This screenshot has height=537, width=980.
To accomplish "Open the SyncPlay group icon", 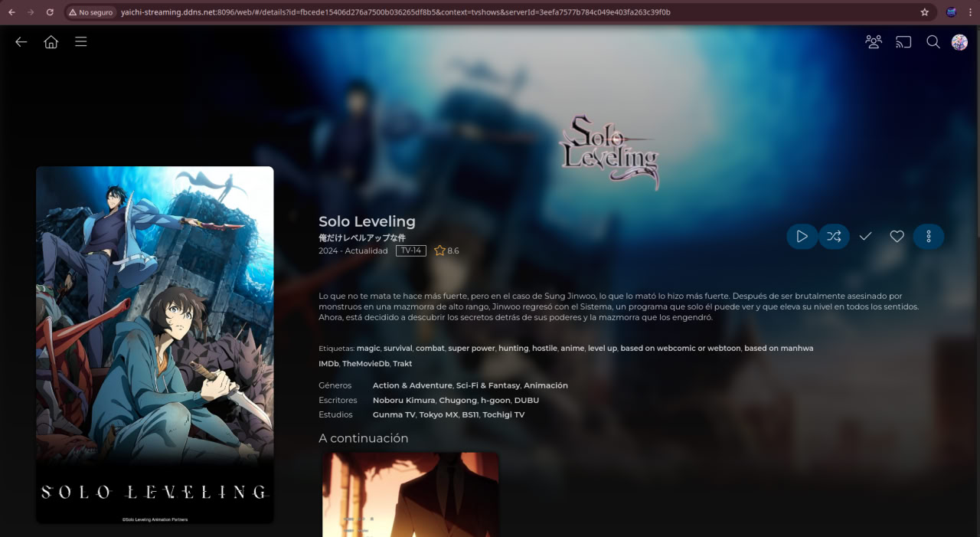I will (x=874, y=42).
